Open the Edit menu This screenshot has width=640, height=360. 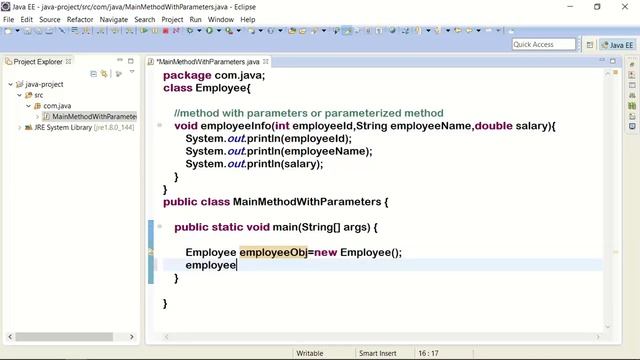[x=27, y=20]
